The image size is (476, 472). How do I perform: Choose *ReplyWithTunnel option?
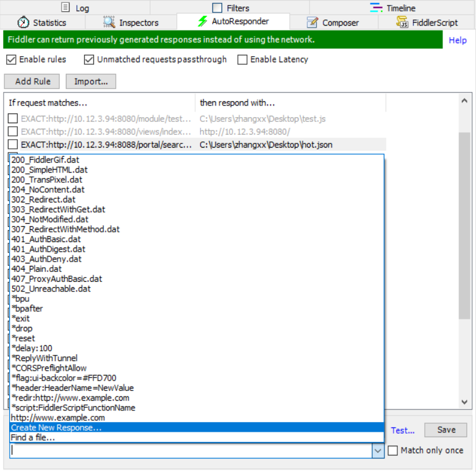tap(197, 358)
